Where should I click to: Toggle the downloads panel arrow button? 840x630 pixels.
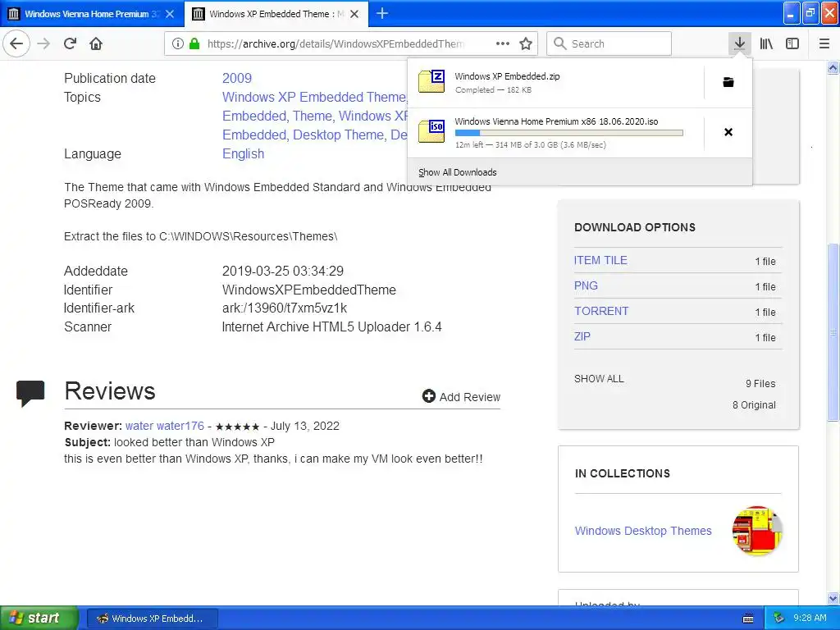[739, 43]
